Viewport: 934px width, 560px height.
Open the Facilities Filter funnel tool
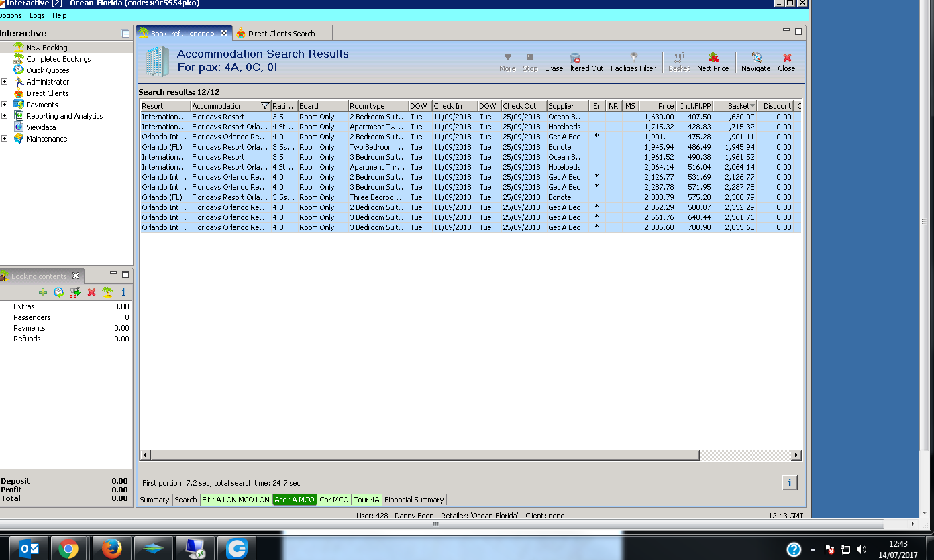coord(633,62)
